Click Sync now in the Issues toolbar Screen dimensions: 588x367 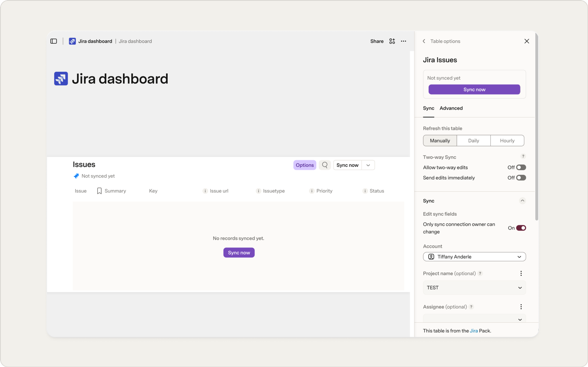point(348,165)
